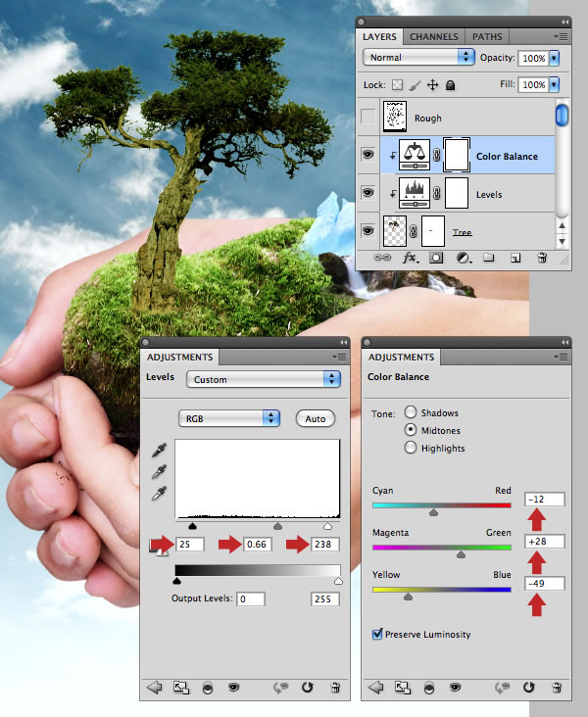Delete layer with Layers panel trash icon
This screenshot has height=717, width=588.
click(542, 258)
